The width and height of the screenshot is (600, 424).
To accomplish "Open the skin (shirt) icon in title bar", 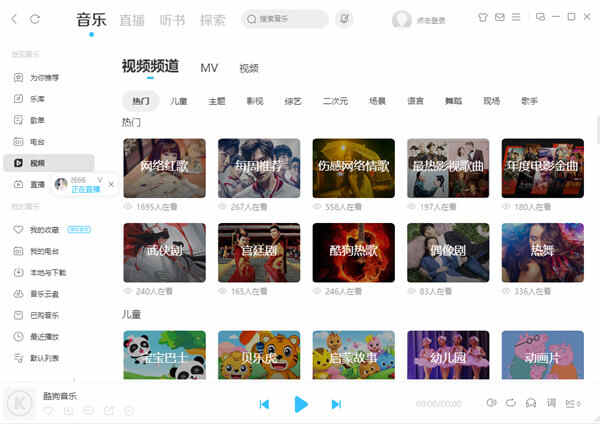I will pyautogui.click(x=483, y=17).
